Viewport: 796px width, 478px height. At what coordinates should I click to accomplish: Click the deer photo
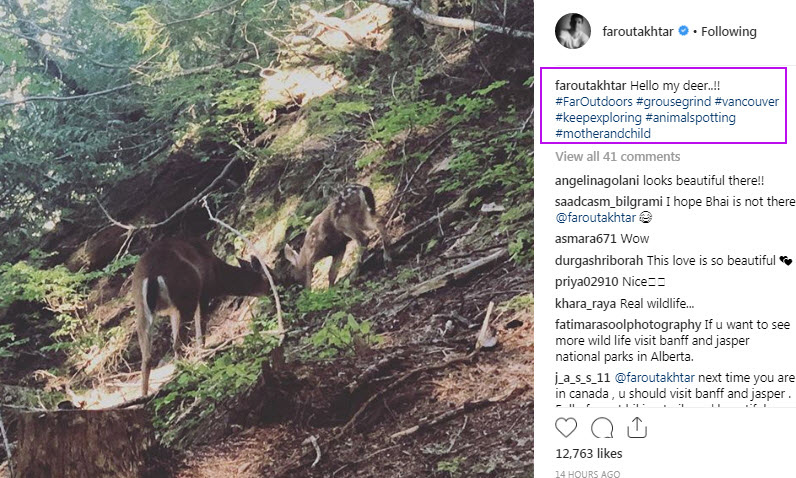pos(267,239)
